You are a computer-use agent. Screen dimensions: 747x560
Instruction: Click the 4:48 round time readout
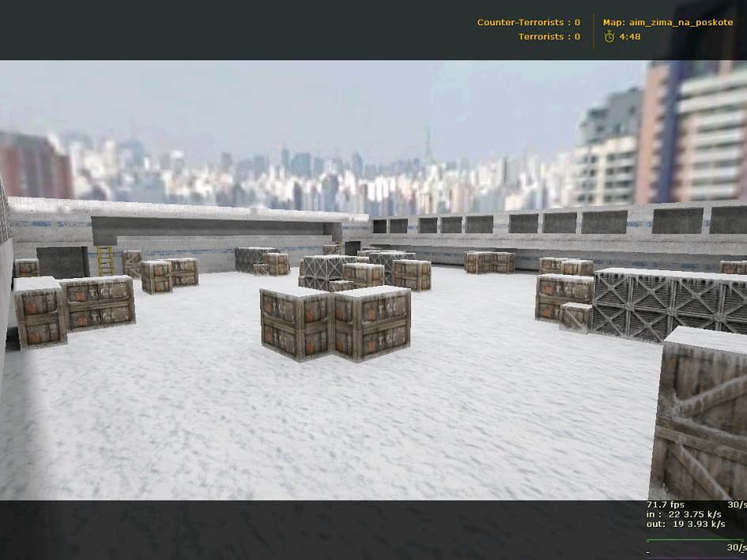click(630, 36)
